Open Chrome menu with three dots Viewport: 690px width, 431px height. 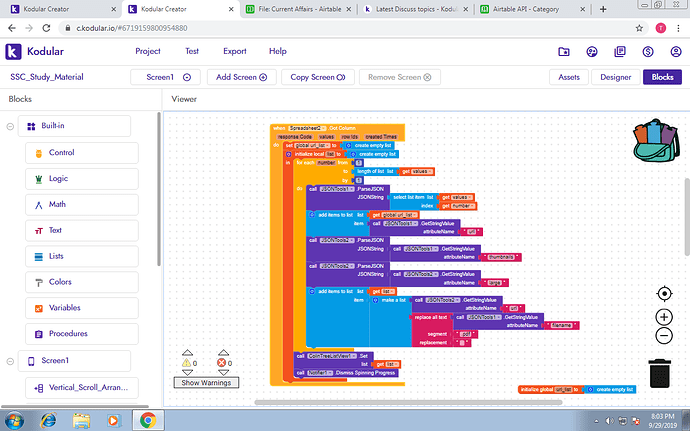pos(678,28)
